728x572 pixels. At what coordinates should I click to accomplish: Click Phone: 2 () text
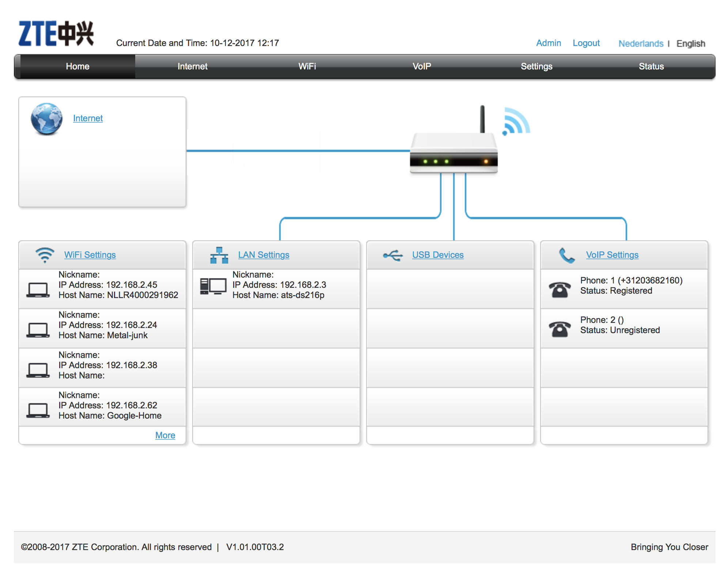pos(602,320)
